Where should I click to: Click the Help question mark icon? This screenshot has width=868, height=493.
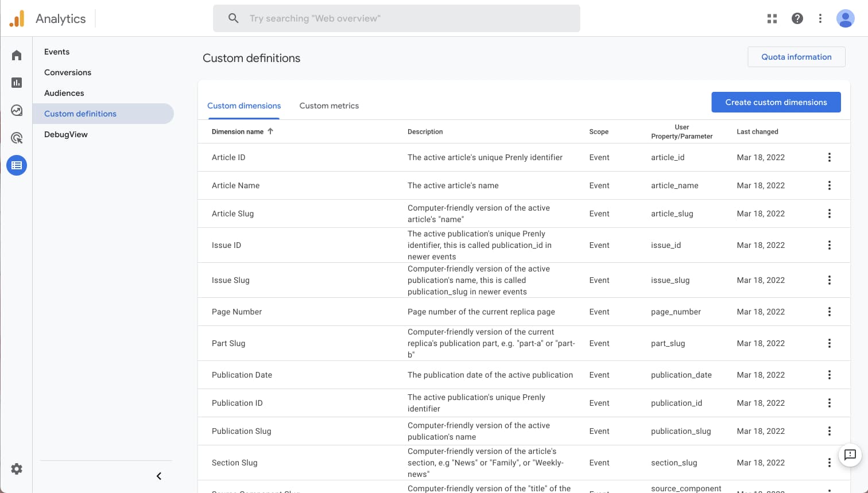click(x=797, y=18)
